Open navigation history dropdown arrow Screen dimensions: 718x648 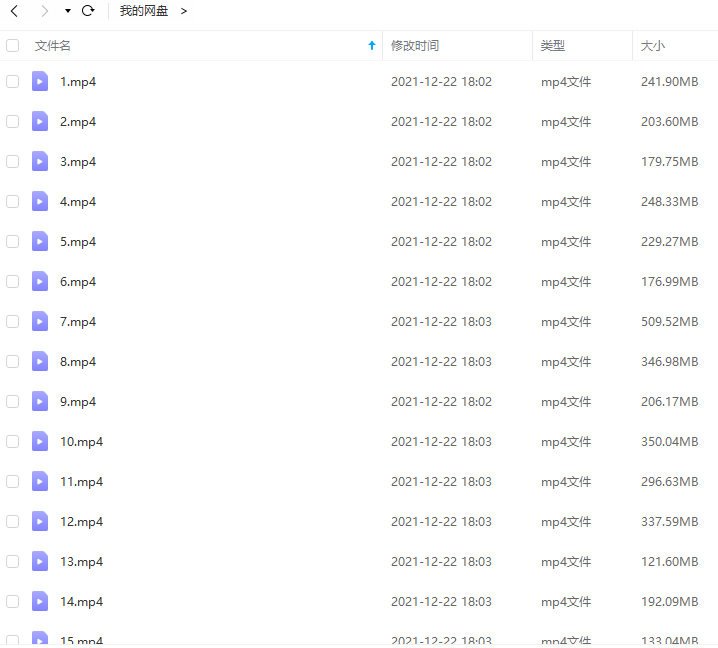67,11
